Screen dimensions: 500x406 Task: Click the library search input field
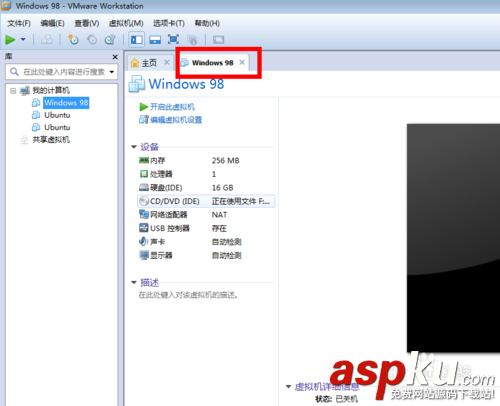point(62,72)
